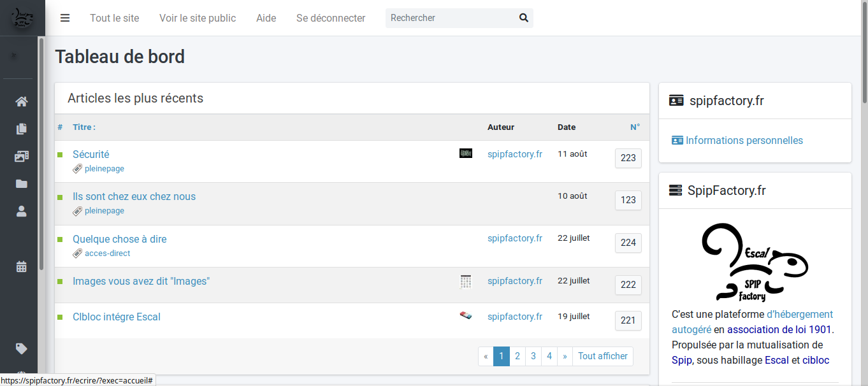Open the user authors icon in sidebar
Viewport: 868px width, 386px height.
click(22, 211)
